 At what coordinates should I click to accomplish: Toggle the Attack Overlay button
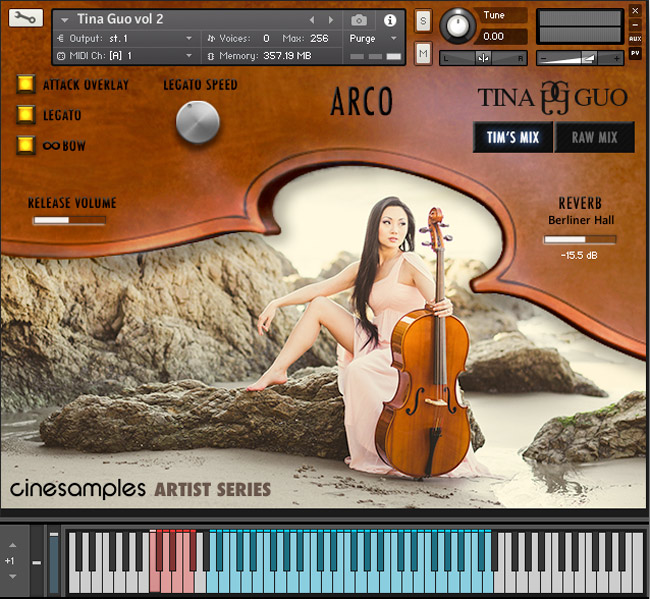click(x=25, y=83)
